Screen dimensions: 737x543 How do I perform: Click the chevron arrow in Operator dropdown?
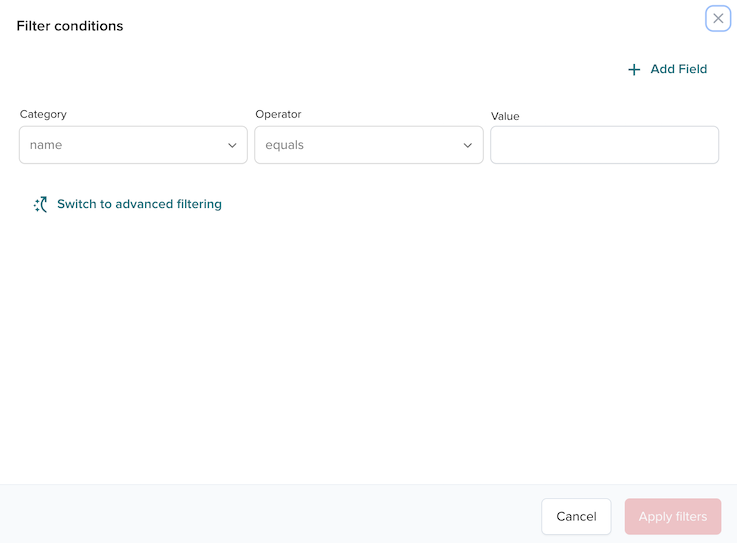467,146
